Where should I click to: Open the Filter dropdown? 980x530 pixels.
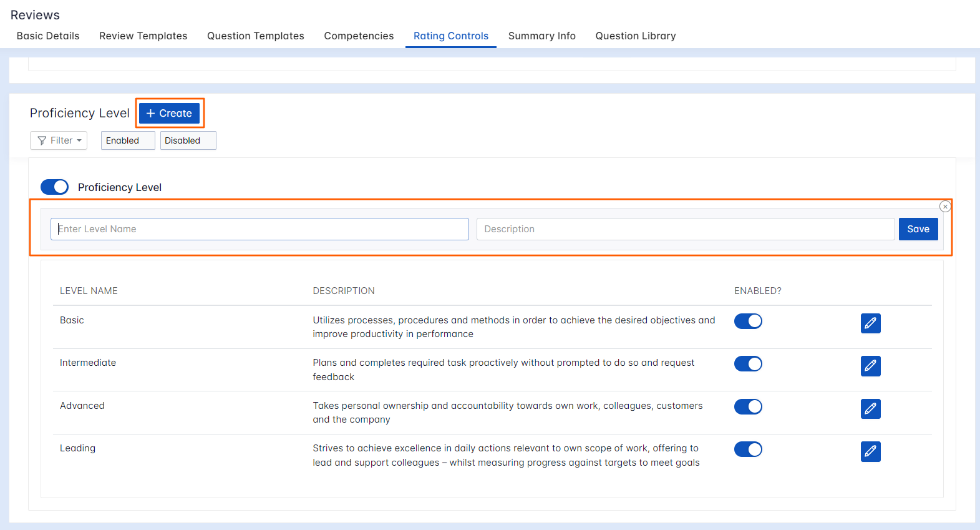59,140
